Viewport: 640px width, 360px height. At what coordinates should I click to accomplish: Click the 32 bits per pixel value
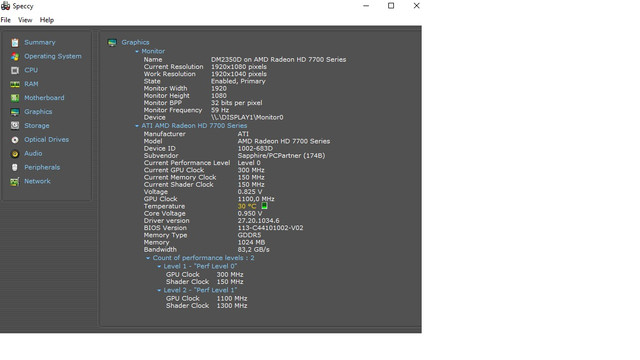coord(236,103)
